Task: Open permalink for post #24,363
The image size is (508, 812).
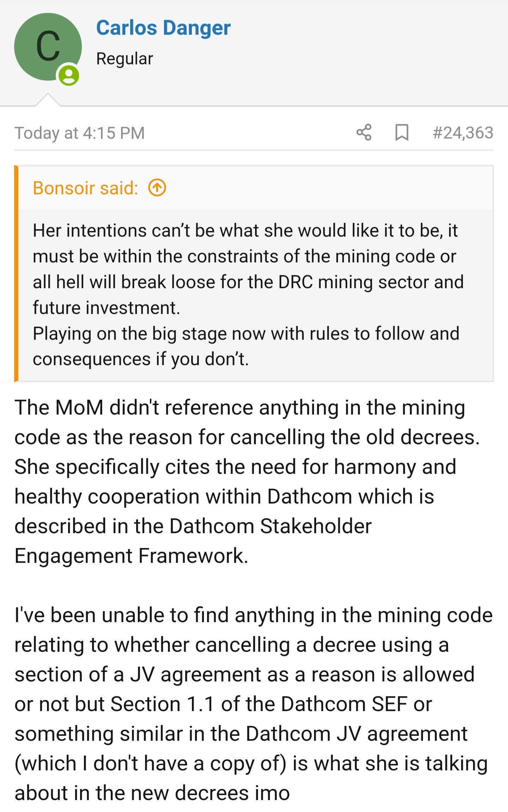Action: point(463,133)
